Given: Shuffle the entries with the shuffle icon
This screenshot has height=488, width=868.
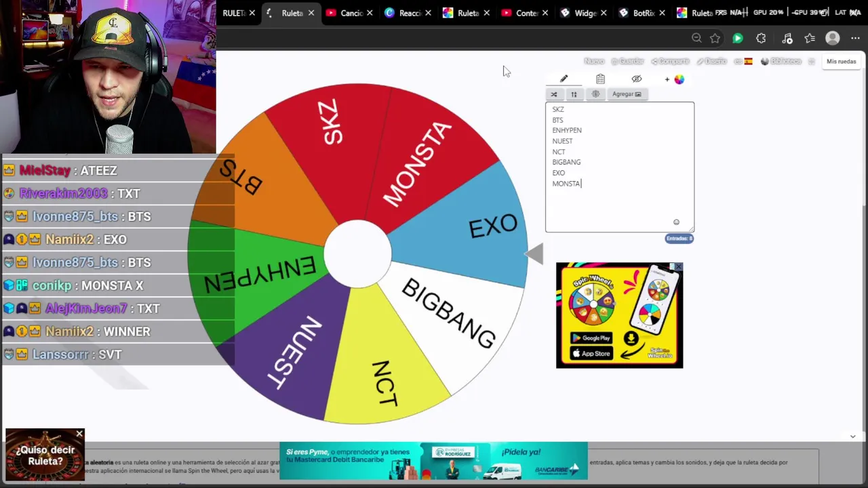Looking at the screenshot, I should 554,94.
